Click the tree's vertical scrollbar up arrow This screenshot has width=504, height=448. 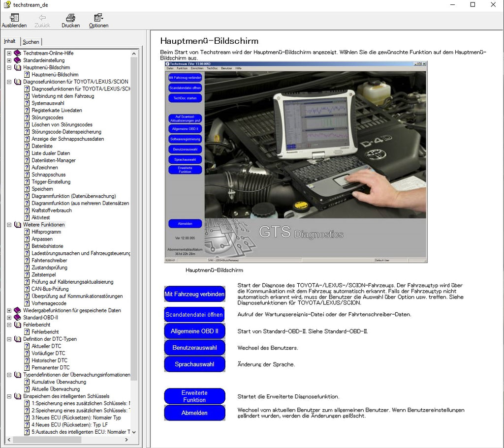point(134,53)
